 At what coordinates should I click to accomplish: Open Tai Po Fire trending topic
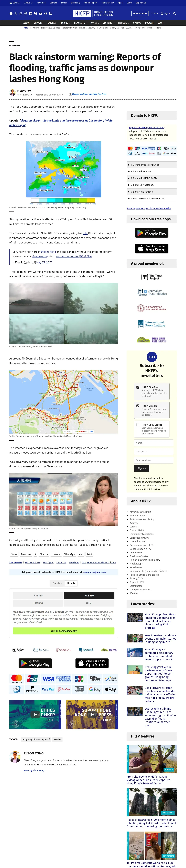pos(34,28)
